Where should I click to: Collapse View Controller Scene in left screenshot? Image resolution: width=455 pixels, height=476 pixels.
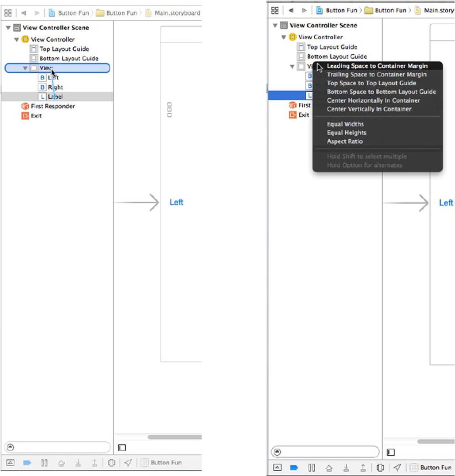click(8, 28)
